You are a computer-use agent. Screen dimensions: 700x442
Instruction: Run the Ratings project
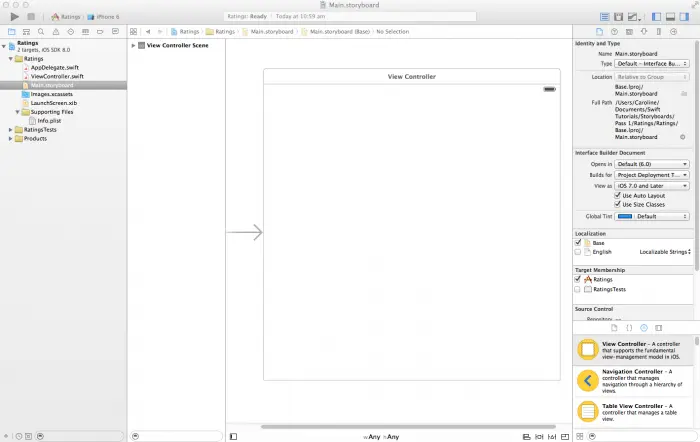pyautogui.click(x=14, y=17)
